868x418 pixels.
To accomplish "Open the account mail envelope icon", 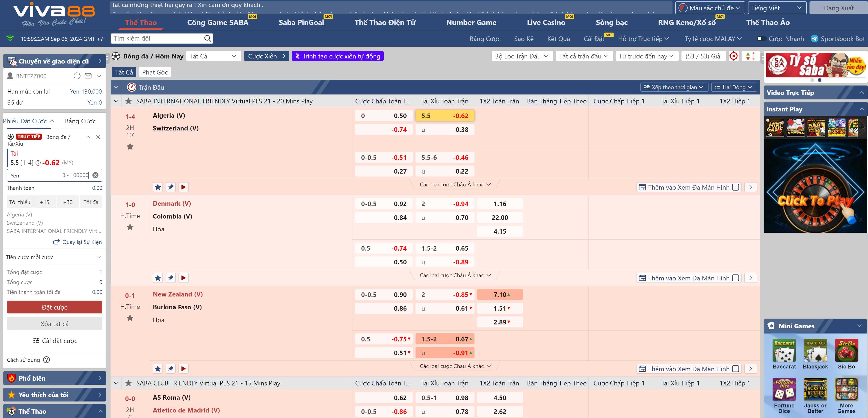I will click(x=88, y=76).
